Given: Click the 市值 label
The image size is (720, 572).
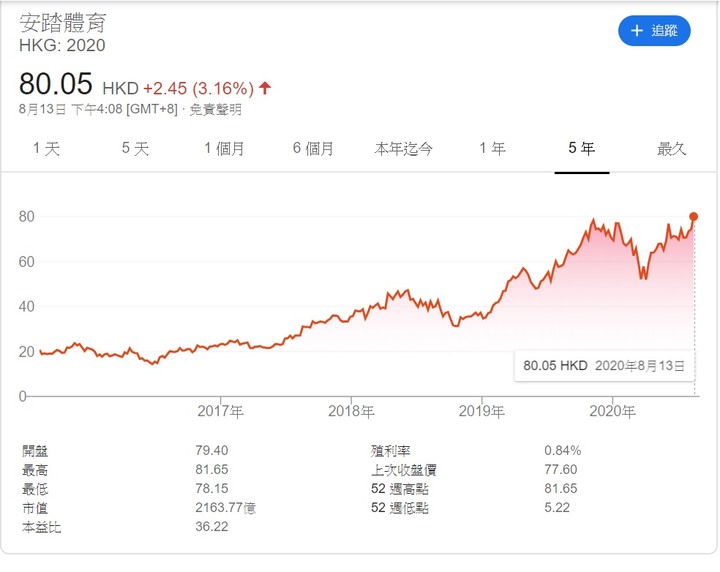Looking at the screenshot, I should tap(35, 508).
